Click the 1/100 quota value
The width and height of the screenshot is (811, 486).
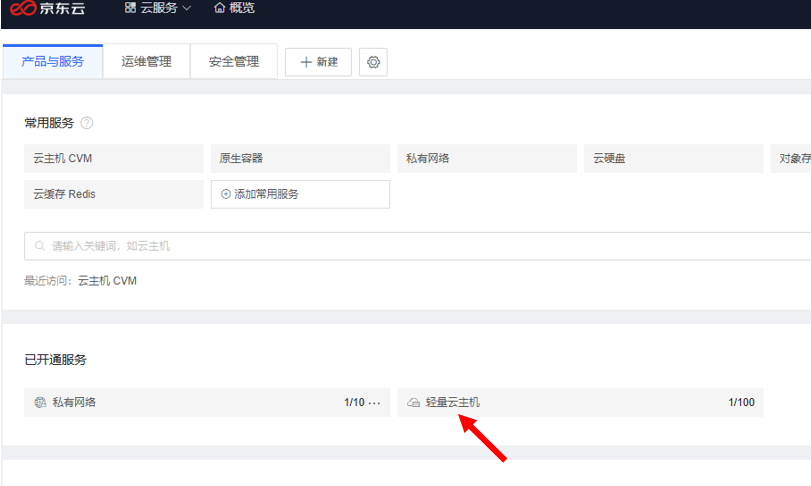point(741,402)
